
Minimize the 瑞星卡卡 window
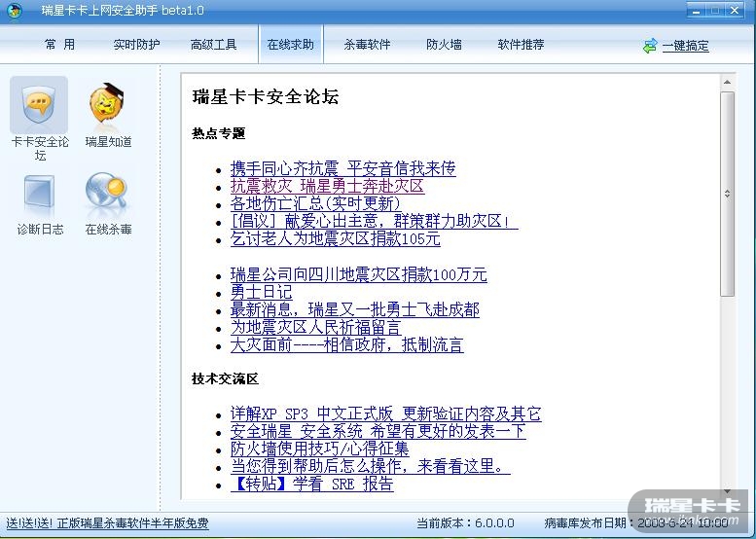coord(696,10)
